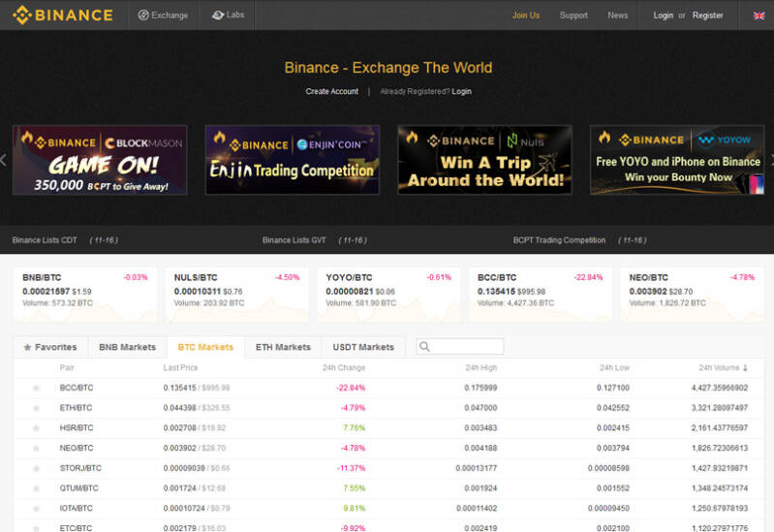Switch to the ETH Markets tab
Viewport: 774px width, 532px height.
pos(283,347)
